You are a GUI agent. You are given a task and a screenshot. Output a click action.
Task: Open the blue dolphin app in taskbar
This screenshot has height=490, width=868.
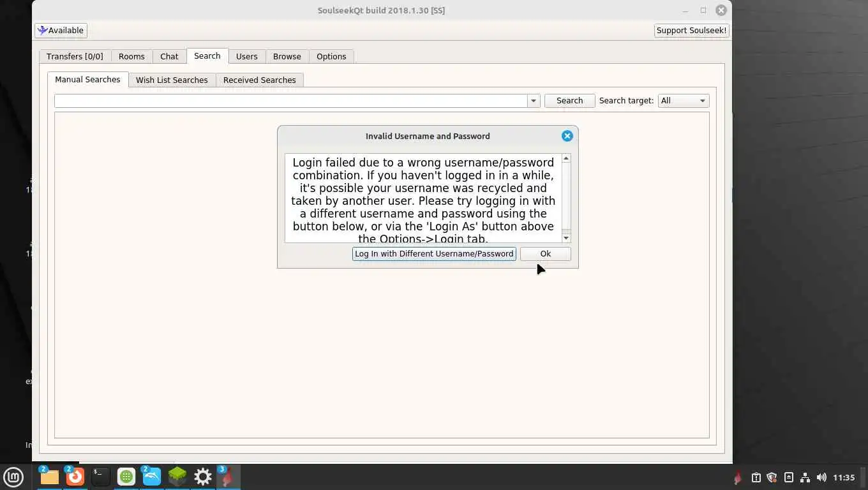pyautogui.click(x=152, y=477)
